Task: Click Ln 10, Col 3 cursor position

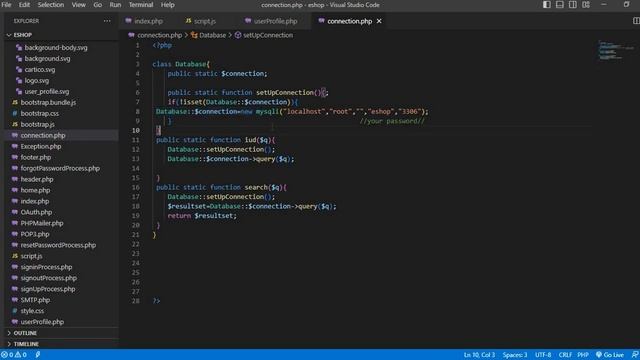Action: [479, 355]
